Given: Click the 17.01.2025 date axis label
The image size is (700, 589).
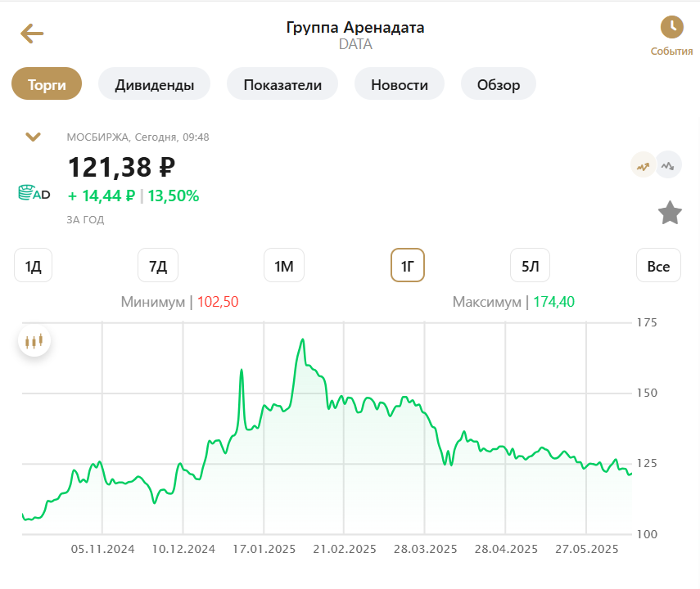Looking at the screenshot, I should point(264,549).
